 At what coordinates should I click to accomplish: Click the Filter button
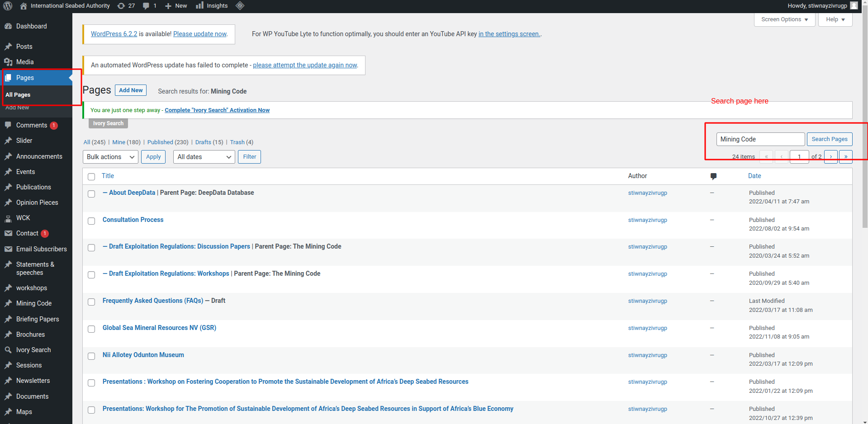click(250, 157)
